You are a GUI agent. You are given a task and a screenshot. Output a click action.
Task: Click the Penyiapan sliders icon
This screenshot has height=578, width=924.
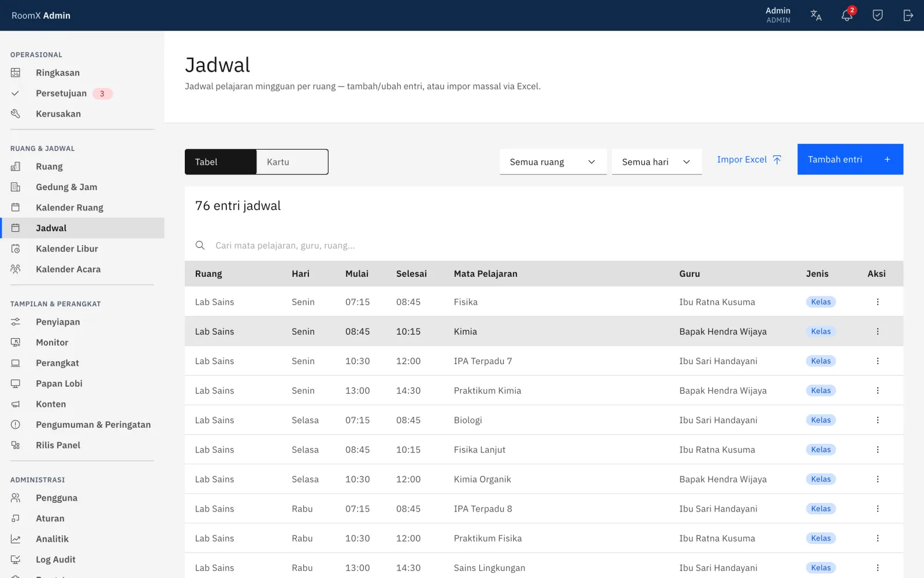pos(16,322)
